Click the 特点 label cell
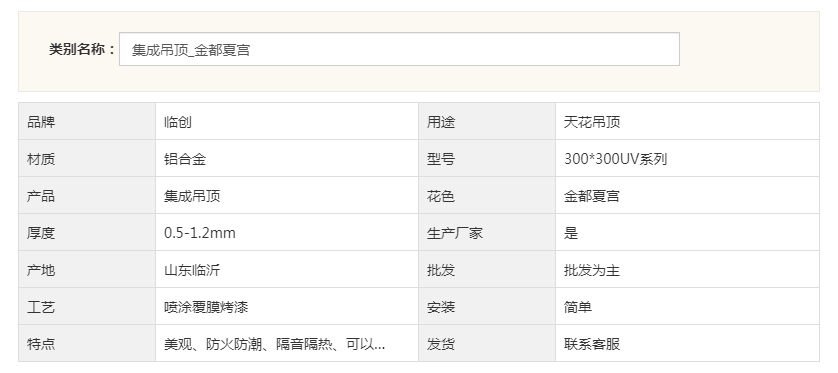The width and height of the screenshot is (838, 373). tap(87, 344)
